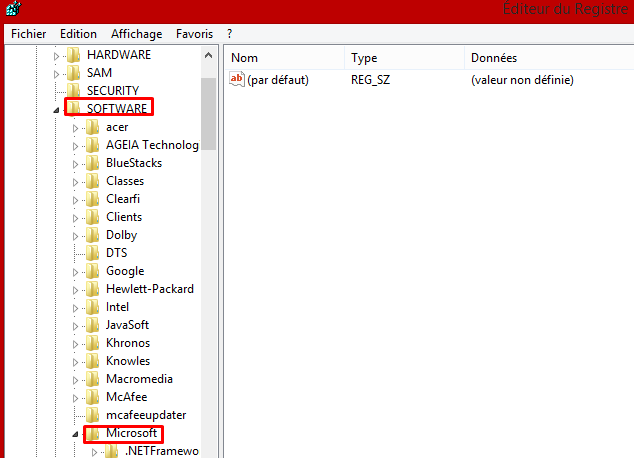Select the DTS key label
Image resolution: width=634 pixels, height=458 pixels.
point(116,253)
